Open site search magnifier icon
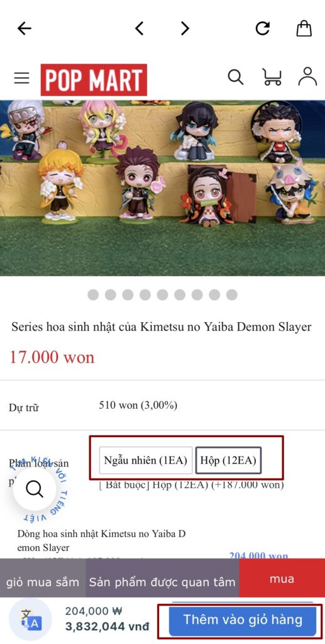The height and width of the screenshot is (644, 325). (x=236, y=77)
